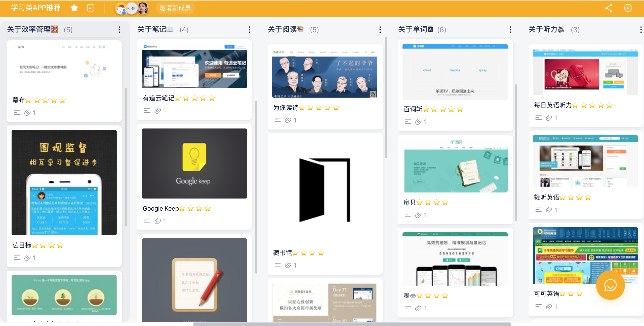This screenshot has height=326, width=644.
Task: Toggle the favorite star for this board
Action: pos(74,8)
